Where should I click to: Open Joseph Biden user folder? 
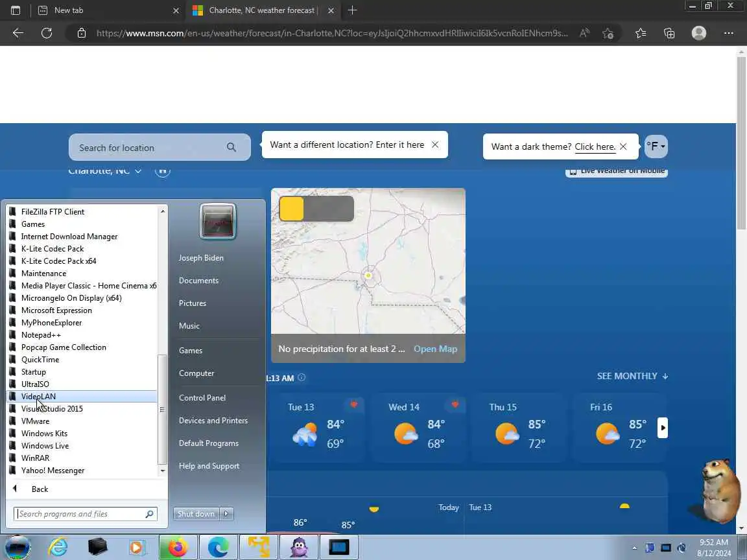(201, 257)
